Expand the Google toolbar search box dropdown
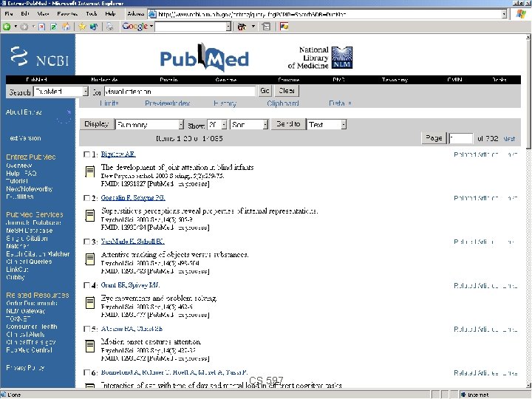This screenshot has height=399, width=532. coord(228,27)
